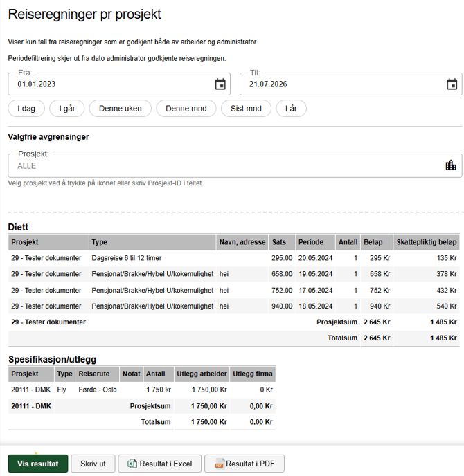Click the Diett Antall column header
The width and height of the screenshot is (464, 476).
point(348,242)
